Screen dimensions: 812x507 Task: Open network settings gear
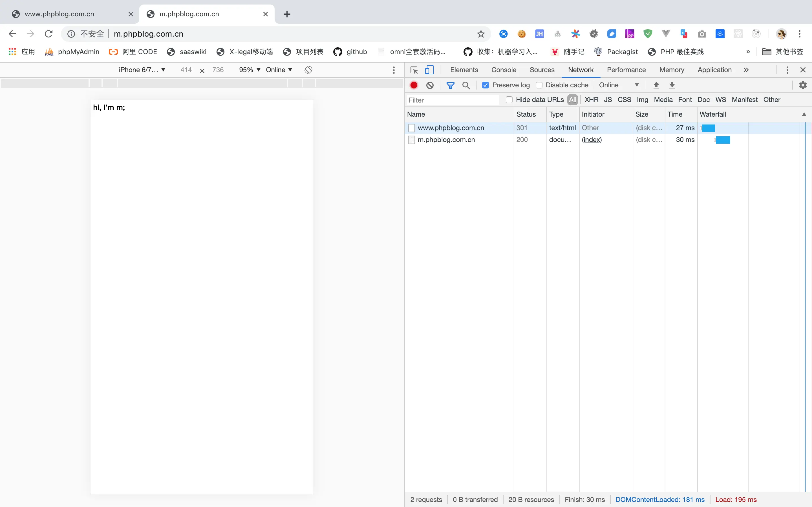tap(803, 85)
